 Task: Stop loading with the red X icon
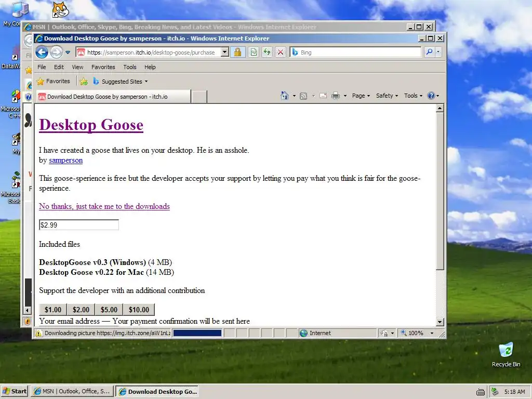point(280,52)
